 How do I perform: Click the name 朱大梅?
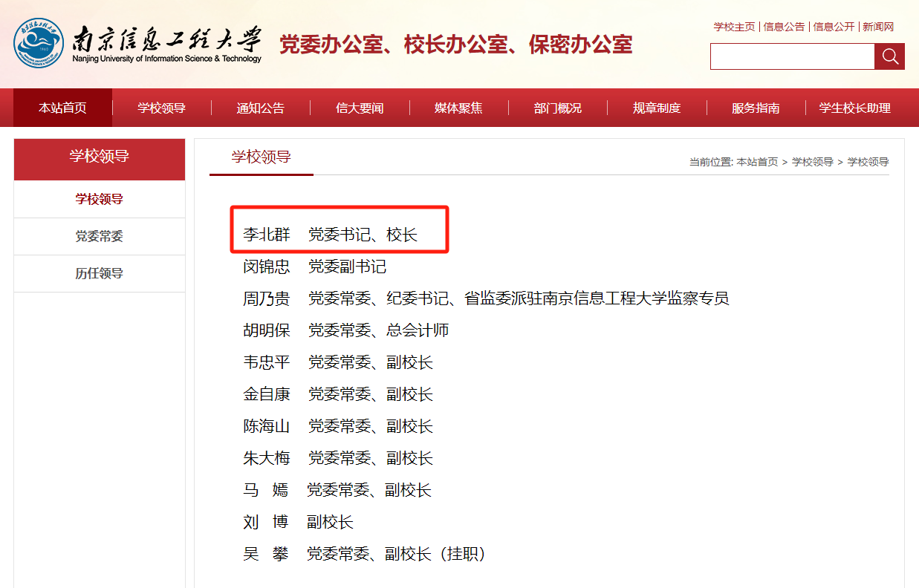pos(267,458)
